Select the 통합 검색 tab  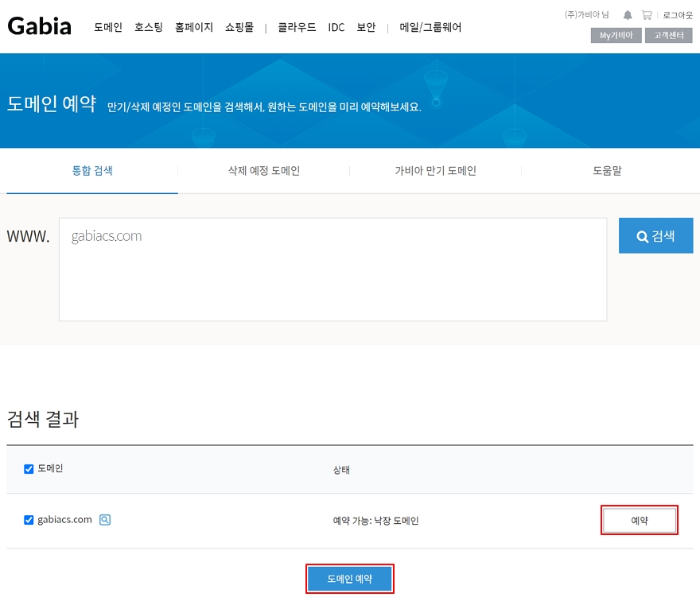point(92,170)
